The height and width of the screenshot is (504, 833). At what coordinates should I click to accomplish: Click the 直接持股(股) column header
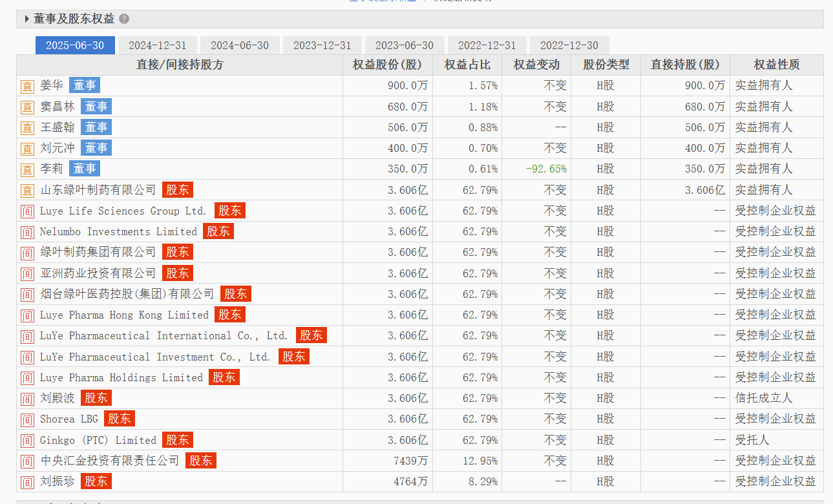(x=685, y=65)
